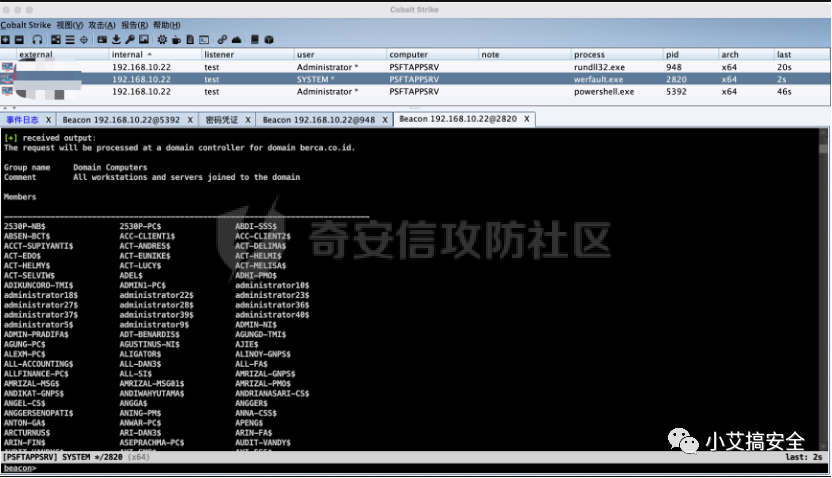Image resolution: width=832 pixels, height=478 pixels.
Task: Sort by the note column header
Action: 524,54
